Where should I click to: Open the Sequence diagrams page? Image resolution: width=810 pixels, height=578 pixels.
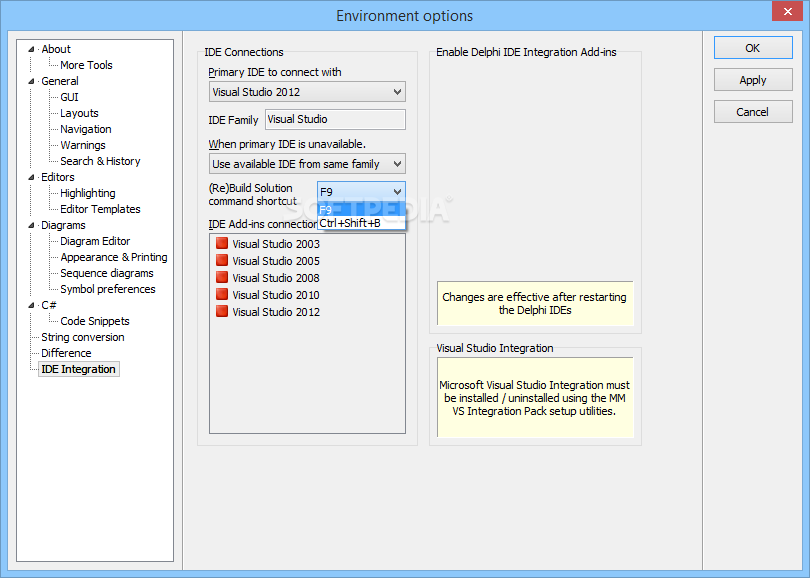[x=107, y=273]
